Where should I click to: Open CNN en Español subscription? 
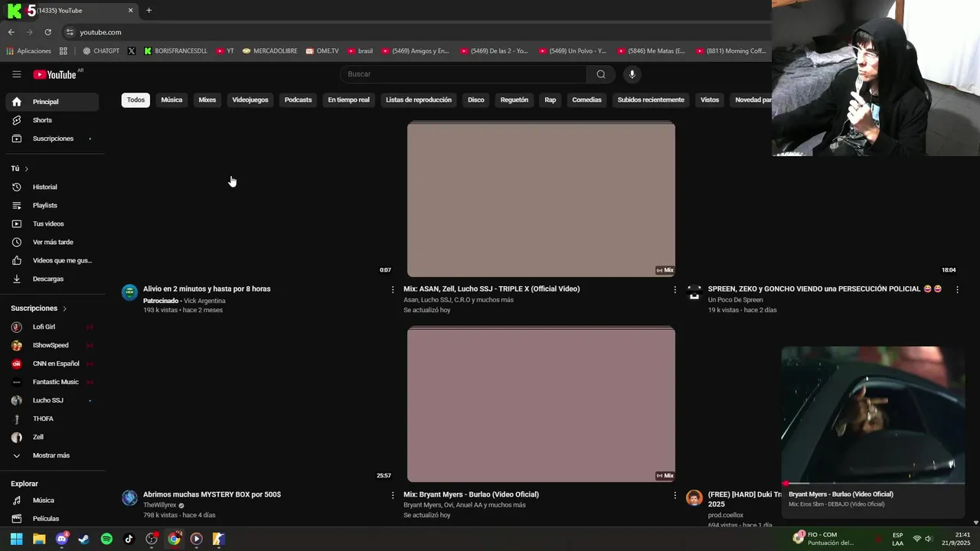point(52,364)
